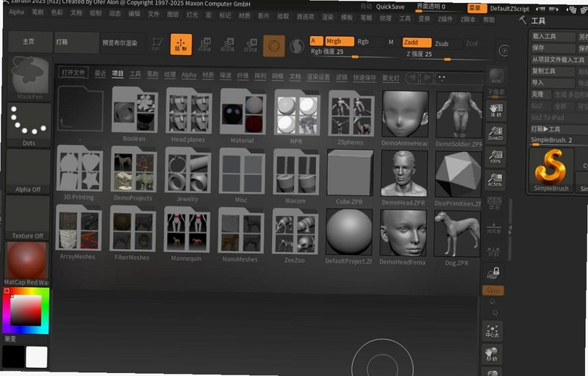Viewport: 588px width, 376px height.
Task: Adjust the Rgb 强度 25 slider
Action: (x=353, y=52)
